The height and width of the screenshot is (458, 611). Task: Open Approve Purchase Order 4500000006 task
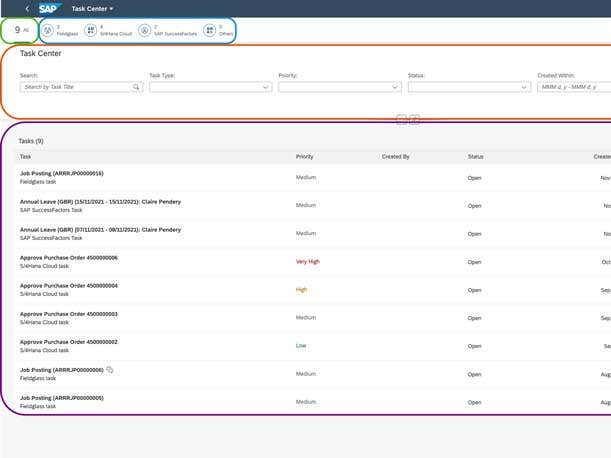tap(69, 258)
